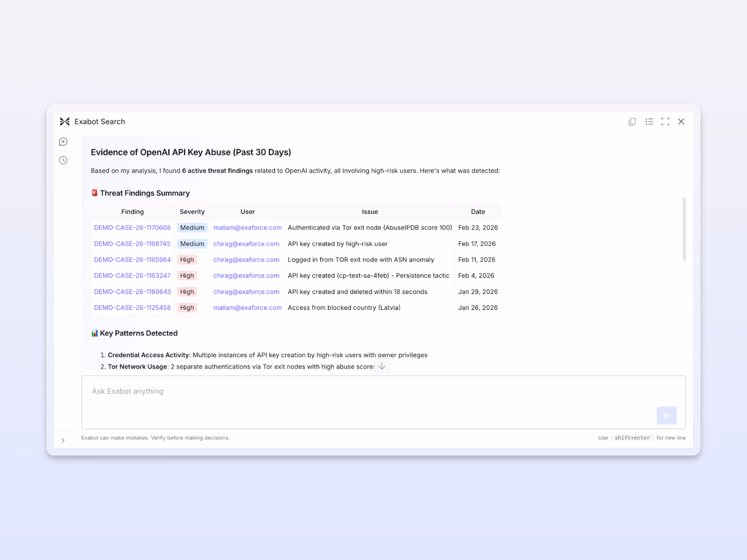Click the '6 active threat findings' text
747x560 pixels.
[218, 171]
